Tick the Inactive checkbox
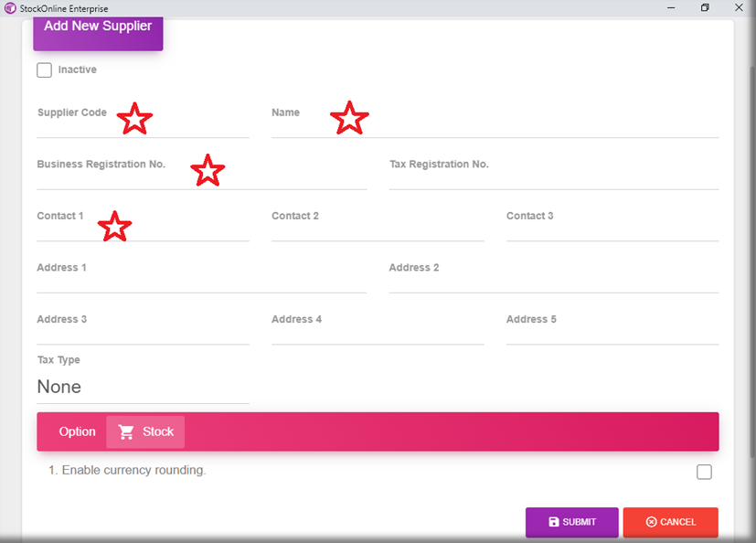Viewport: 756px width, 543px height. (44, 70)
